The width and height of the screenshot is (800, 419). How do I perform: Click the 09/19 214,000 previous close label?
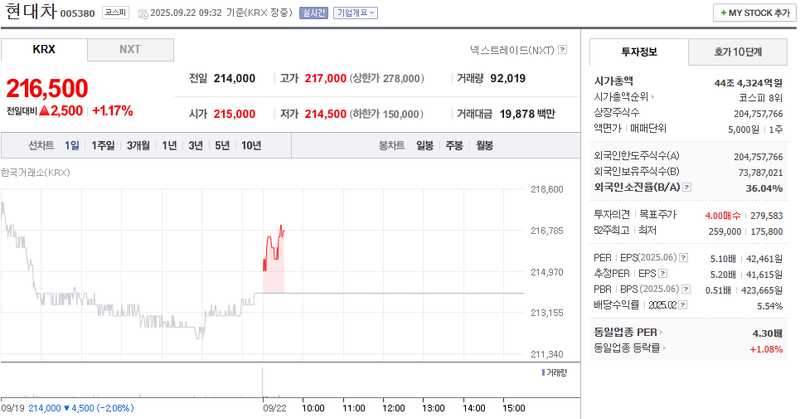(67, 408)
